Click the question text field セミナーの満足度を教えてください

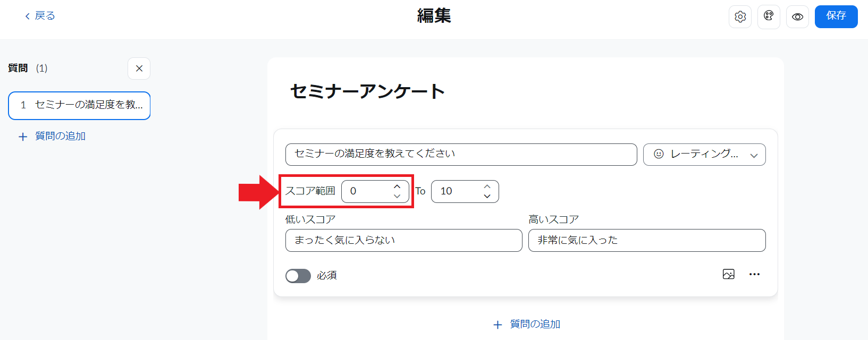pos(461,155)
